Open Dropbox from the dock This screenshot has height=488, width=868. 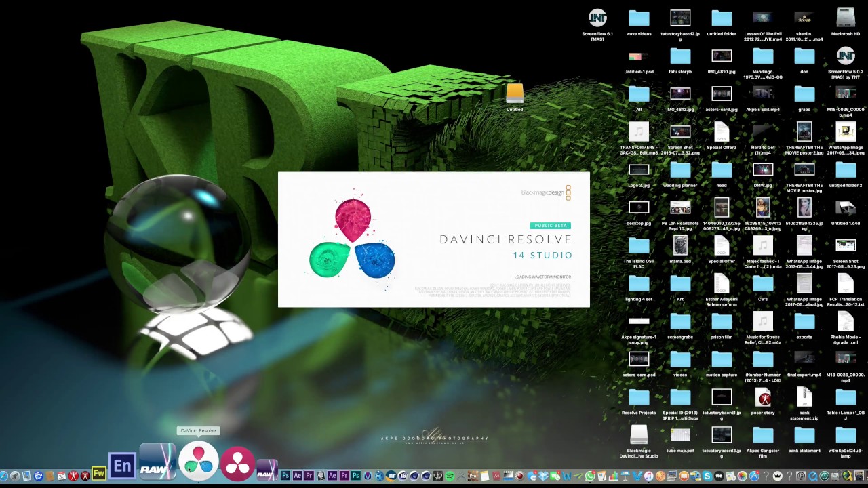click(x=543, y=476)
